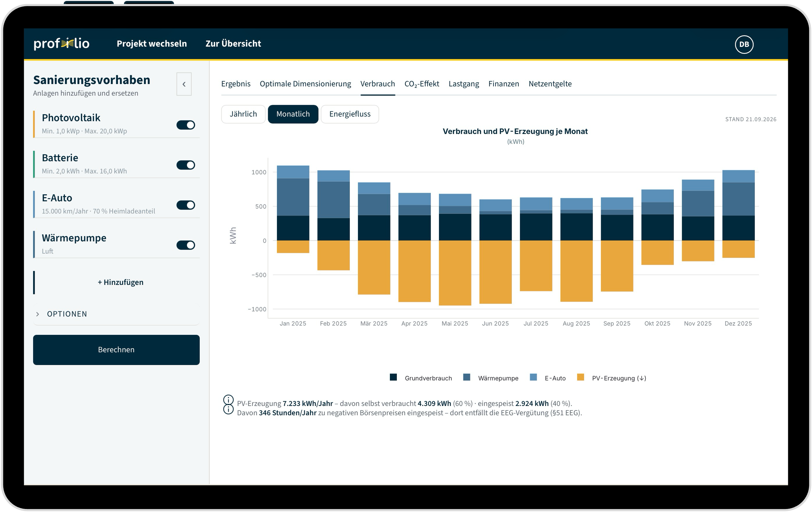
Task: Expand the OPTIONEN section
Action: tap(116, 314)
